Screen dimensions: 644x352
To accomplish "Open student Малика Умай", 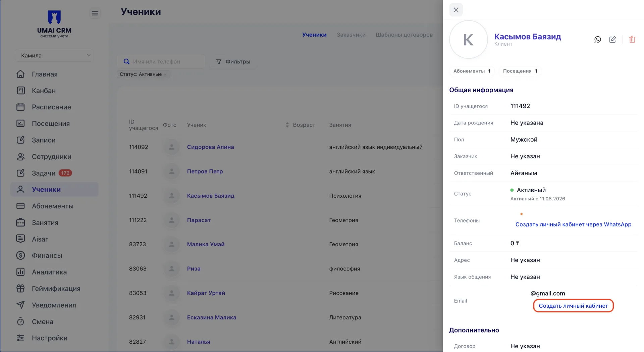I will click(x=206, y=244).
